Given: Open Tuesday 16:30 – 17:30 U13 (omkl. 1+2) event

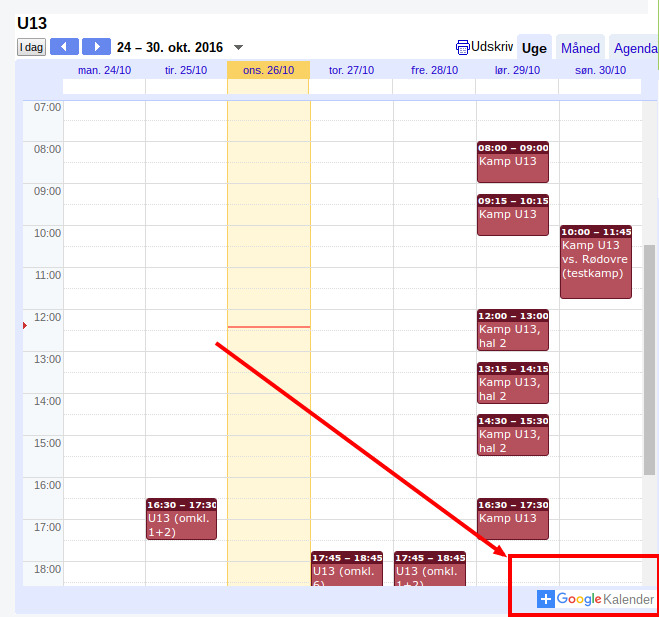Looking at the screenshot, I should [182, 519].
